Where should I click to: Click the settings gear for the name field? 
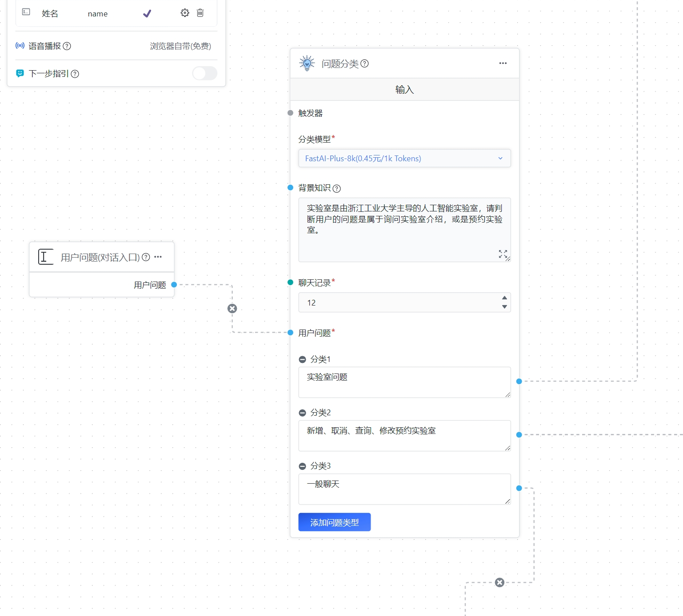coord(185,13)
